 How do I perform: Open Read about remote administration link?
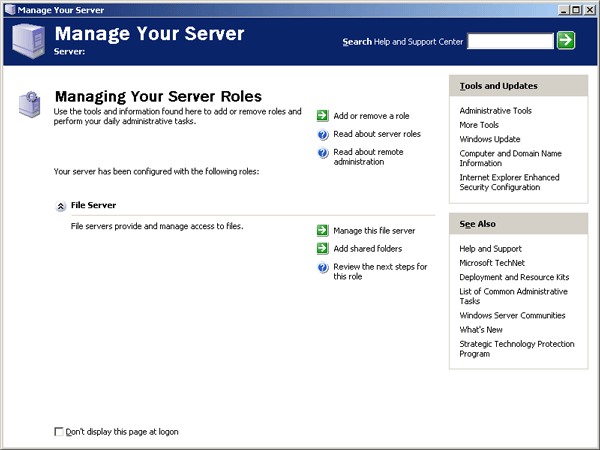[x=368, y=157]
